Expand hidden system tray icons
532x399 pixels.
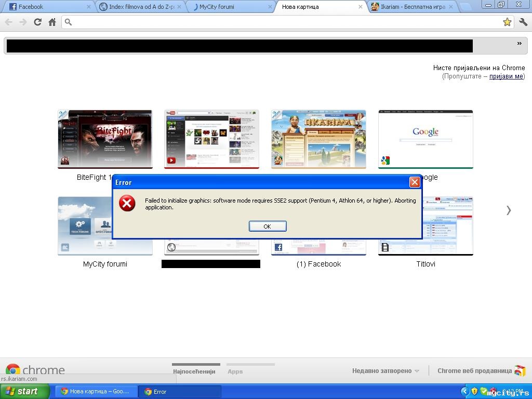click(465, 391)
